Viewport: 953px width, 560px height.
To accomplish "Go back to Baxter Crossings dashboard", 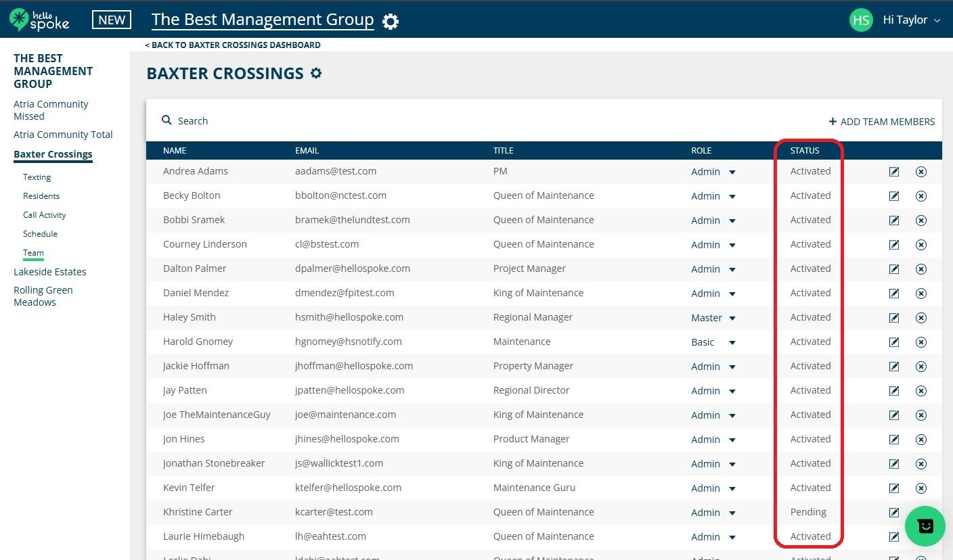I will click(x=233, y=45).
